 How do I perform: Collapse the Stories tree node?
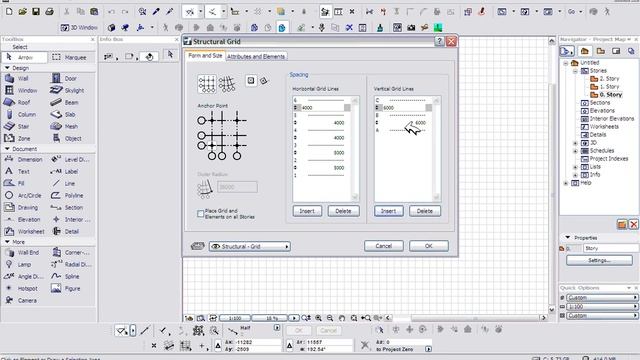[x=575, y=71]
